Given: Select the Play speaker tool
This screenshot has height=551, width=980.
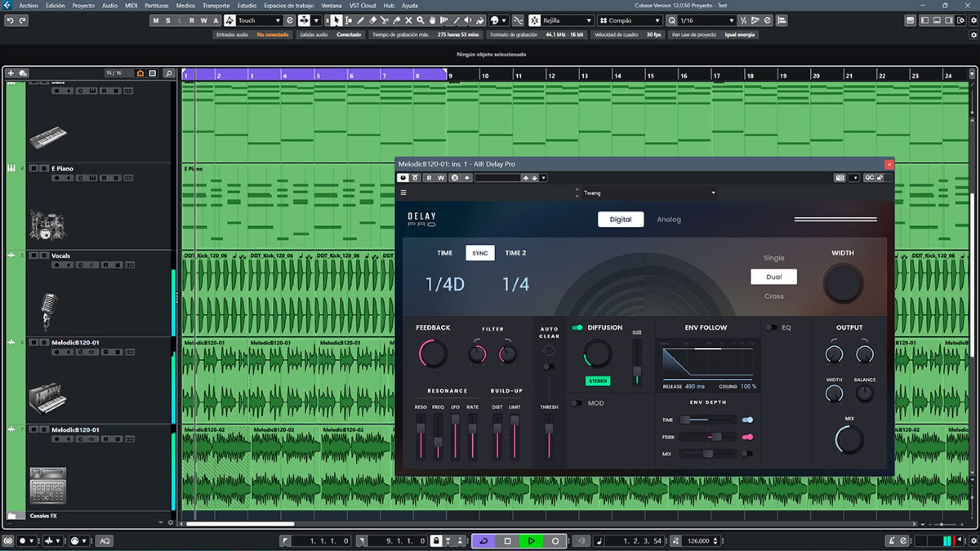Looking at the screenshot, I should [x=468, y=21].
